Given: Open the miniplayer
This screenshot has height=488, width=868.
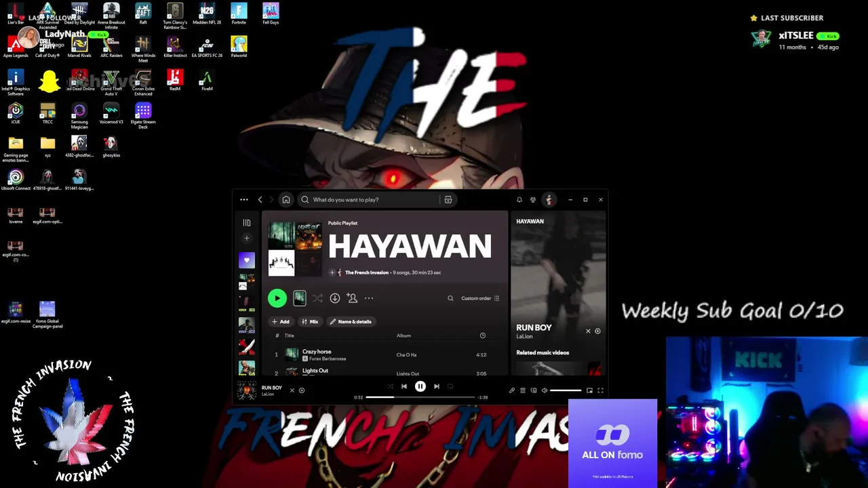Looking at the screenshot, I should pyautogui.click(x=589, y=390).
